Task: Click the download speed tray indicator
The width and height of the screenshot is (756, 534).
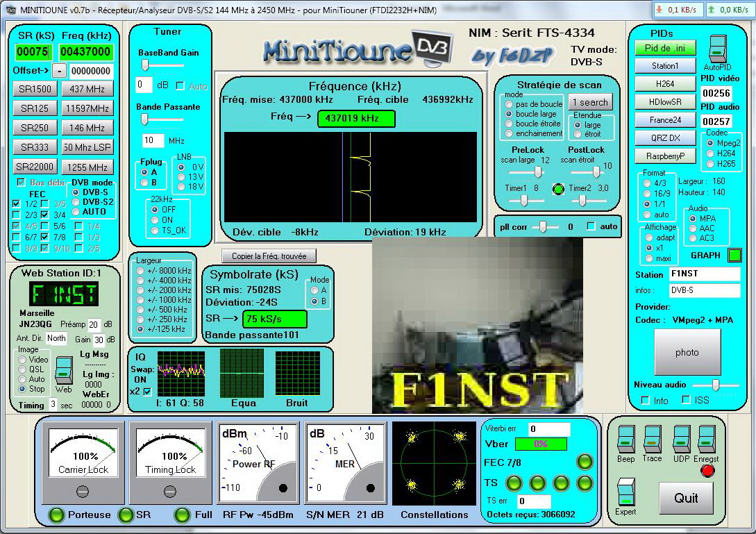Action: coord(678,9)
